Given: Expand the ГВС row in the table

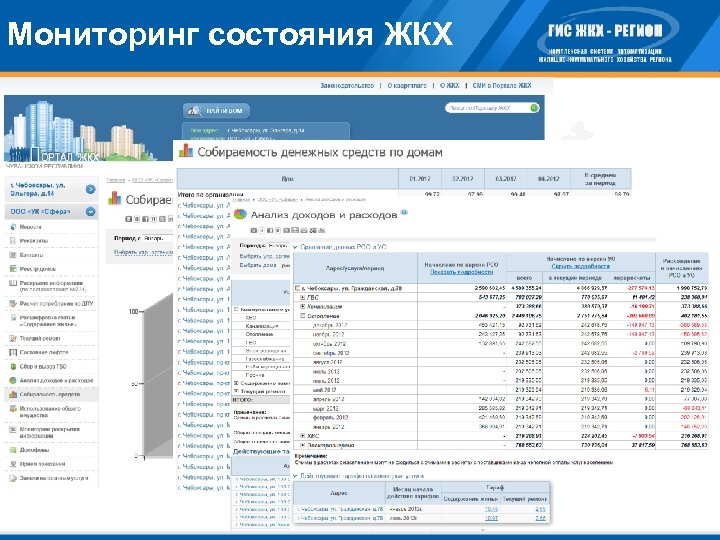Looking at the screenshot, I should click(x=303, y=298).
